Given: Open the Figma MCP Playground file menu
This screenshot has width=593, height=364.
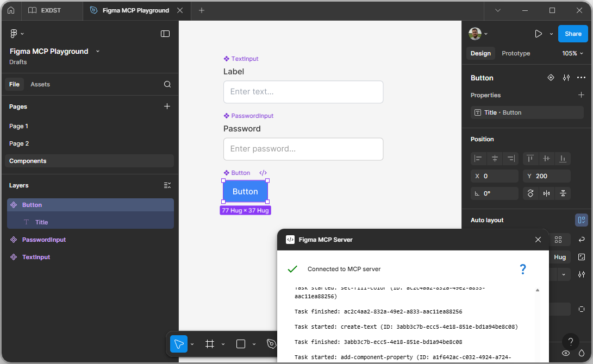Looking at the screenshot, I should tap(97, 51).
